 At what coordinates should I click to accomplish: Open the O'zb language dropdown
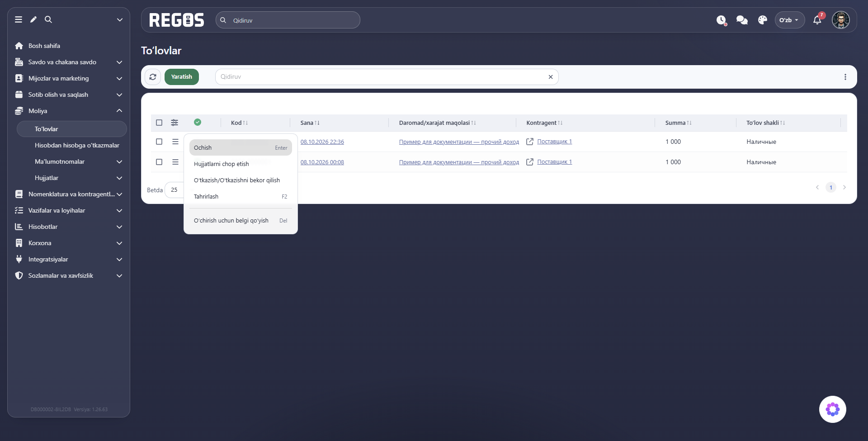pos(789,20)
